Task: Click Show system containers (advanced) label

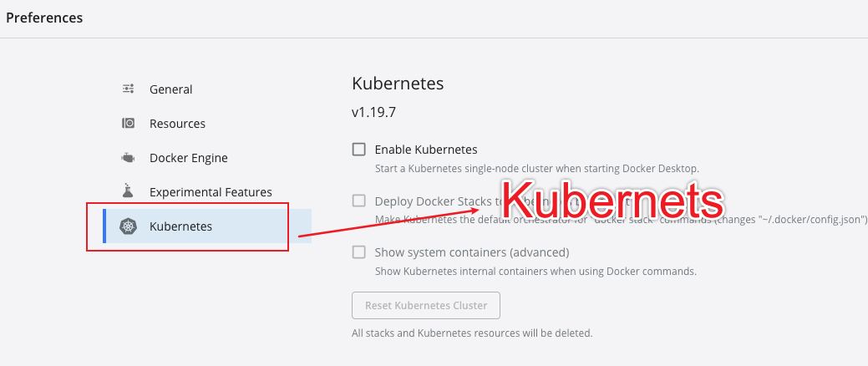Action: 472,252
